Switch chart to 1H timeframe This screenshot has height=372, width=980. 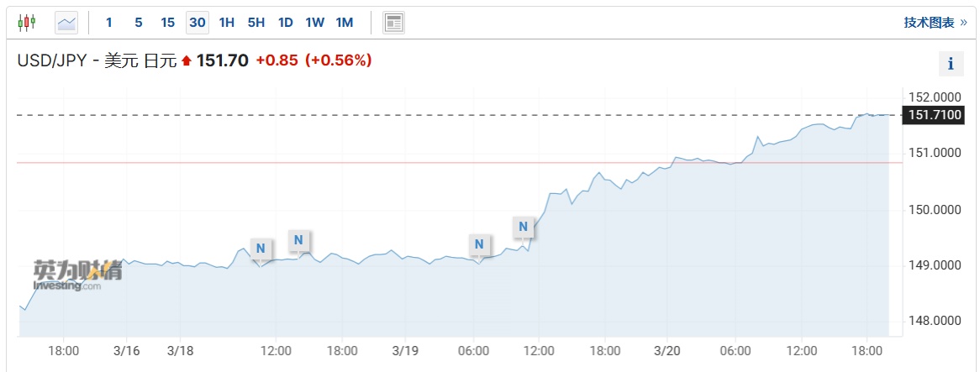pos(227,23)
